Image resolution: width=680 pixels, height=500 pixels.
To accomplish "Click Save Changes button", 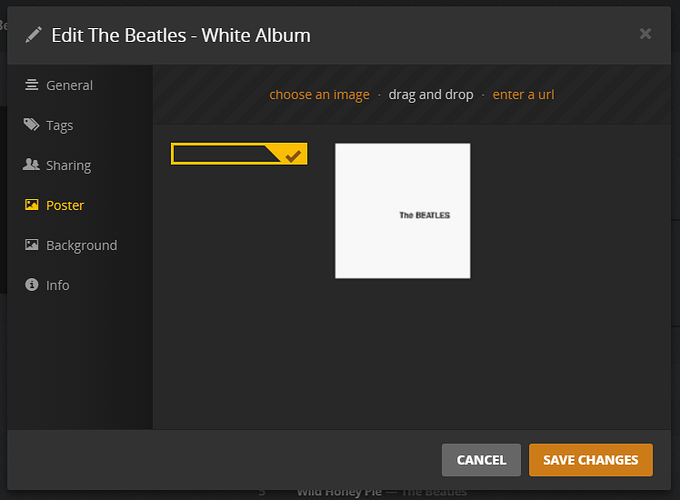I will tap(590, 460).
